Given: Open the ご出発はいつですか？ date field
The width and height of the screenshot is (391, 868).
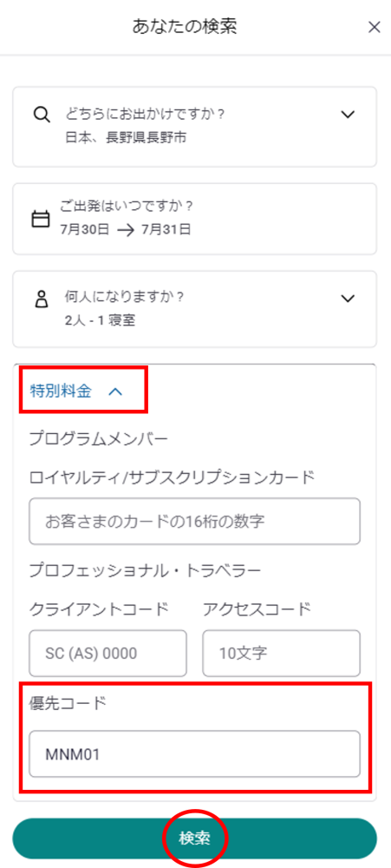Looking at the screenshot, I should (195, 219).
